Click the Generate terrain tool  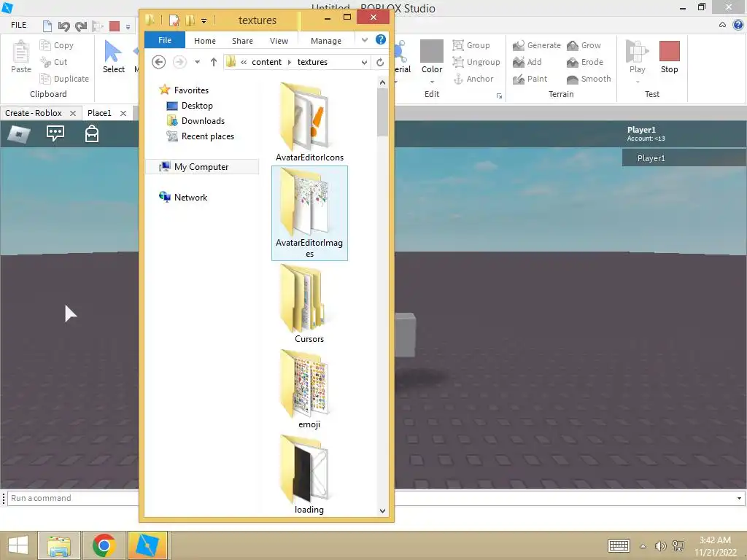coord(537,45)
